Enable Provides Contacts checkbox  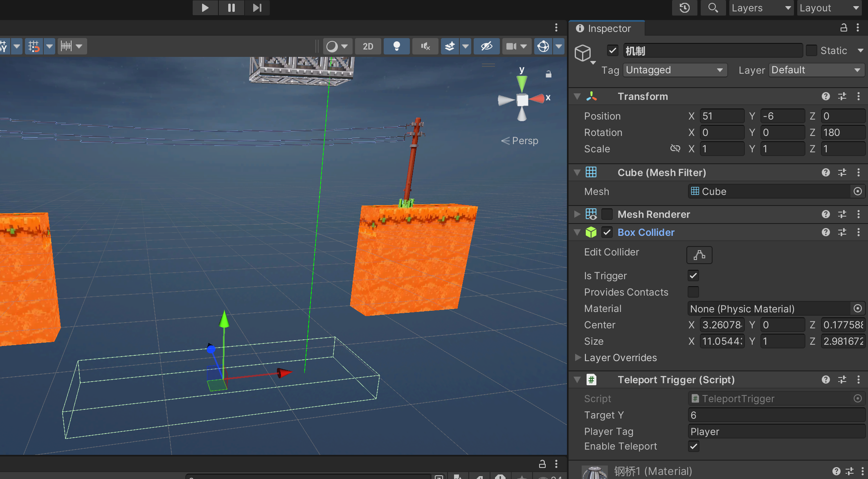point(693,292)
